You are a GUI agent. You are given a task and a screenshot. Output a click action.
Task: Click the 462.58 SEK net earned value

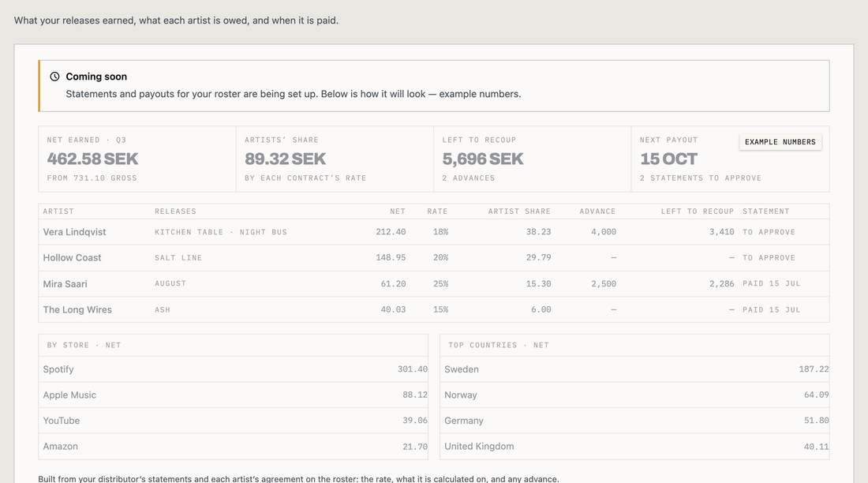pos(92,159)
